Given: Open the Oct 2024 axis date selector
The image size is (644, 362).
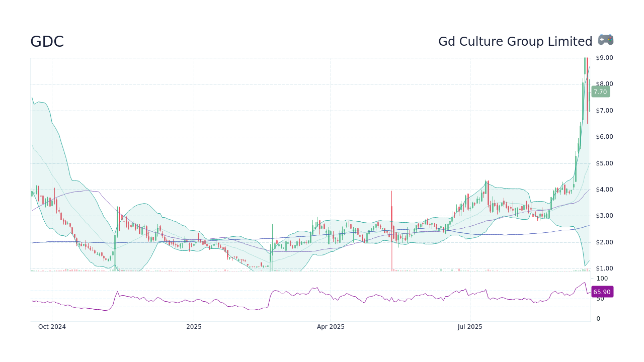Looking at the screenshot, I should pos(52,326).
